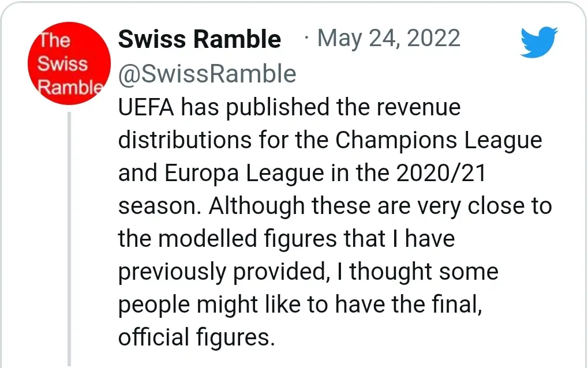Visit the @SwissRamble handle link

point(207,74)
